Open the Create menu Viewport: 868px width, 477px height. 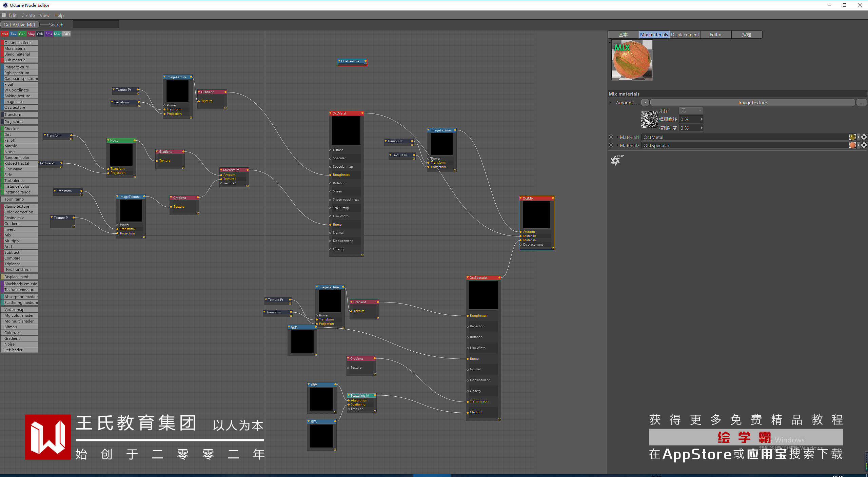tap(28, 15)
